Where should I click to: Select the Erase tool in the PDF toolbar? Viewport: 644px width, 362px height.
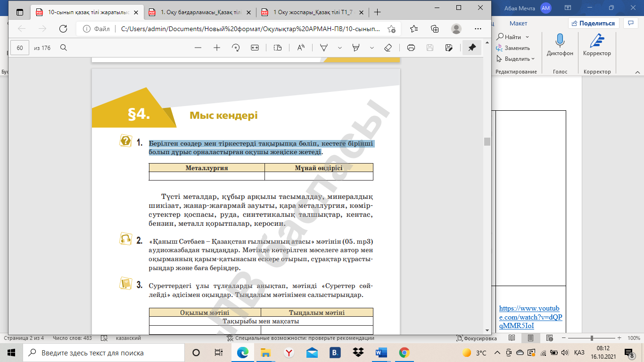[388, 48]
